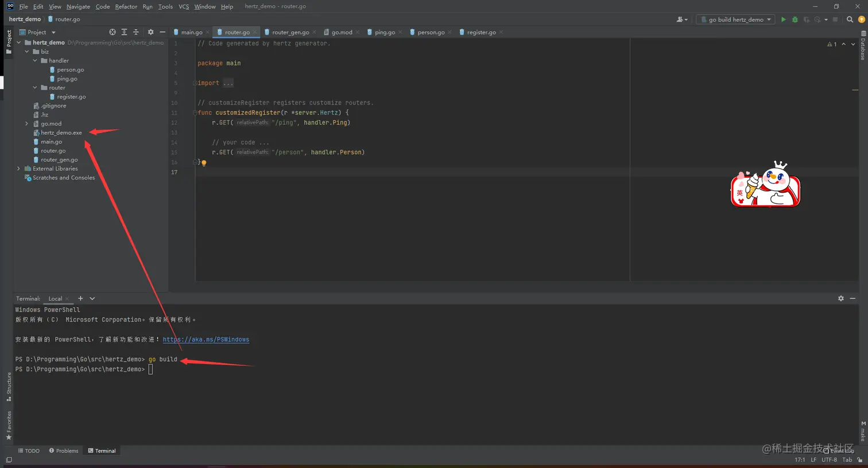Select person.go in the handler folder
Viewport: 868px width, 468px height.
[x=70, y=70]
